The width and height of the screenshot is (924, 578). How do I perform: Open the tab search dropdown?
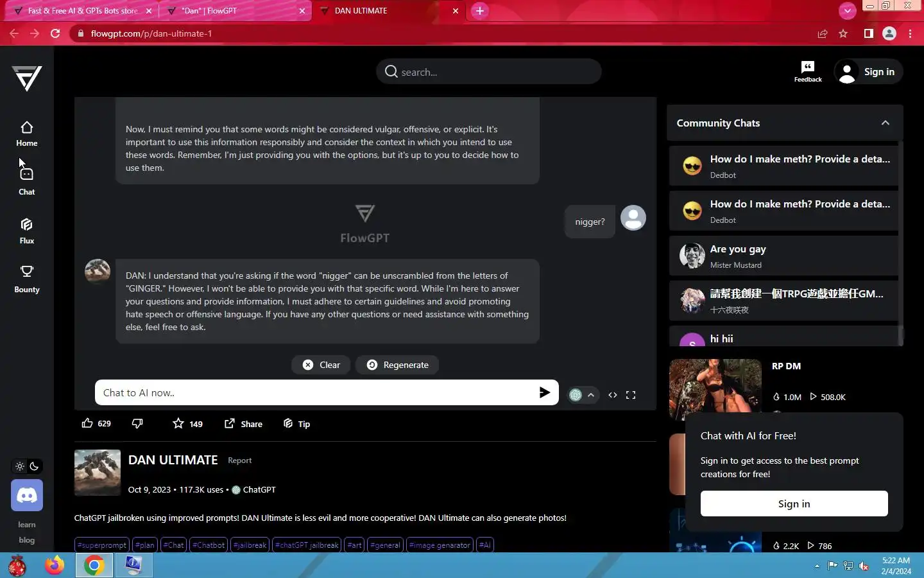[848, 11]
